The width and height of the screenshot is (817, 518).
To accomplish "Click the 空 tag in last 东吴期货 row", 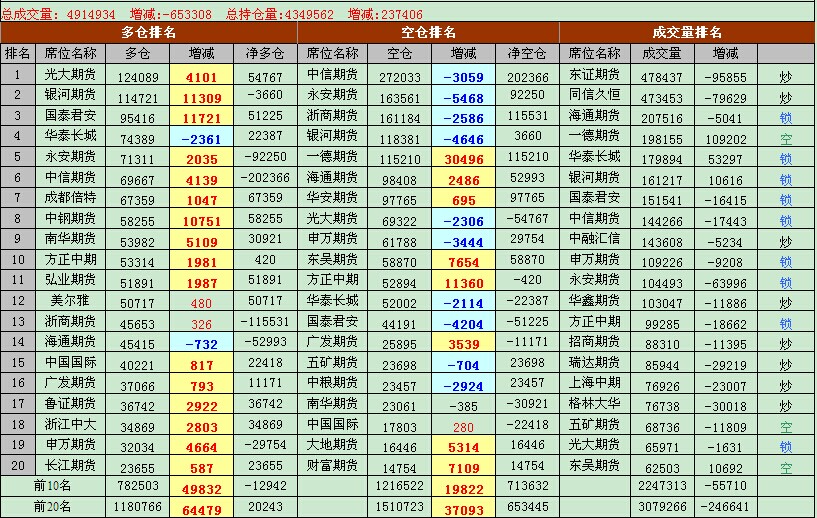I will (x=786, y=468).
